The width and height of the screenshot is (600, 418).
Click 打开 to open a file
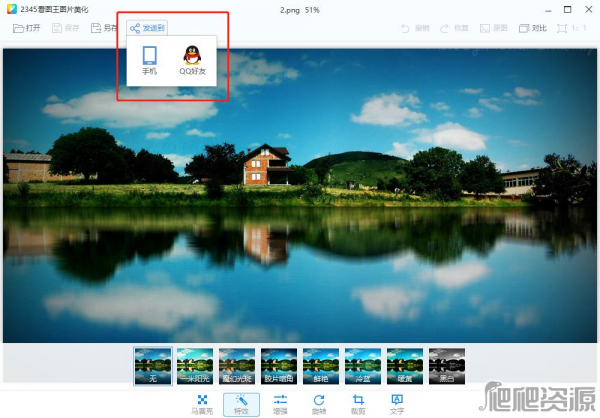[27, 28]
